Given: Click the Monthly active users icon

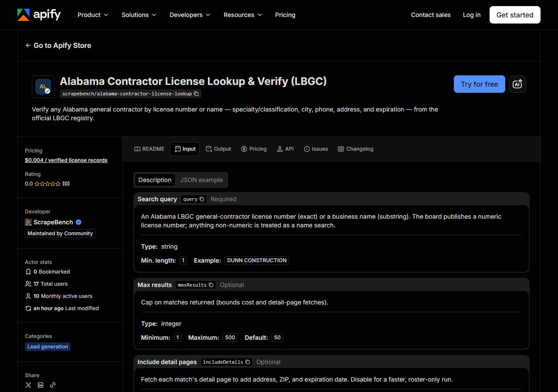Looking at the screenshot, I should pyautogui.click(x=28, y=296).
